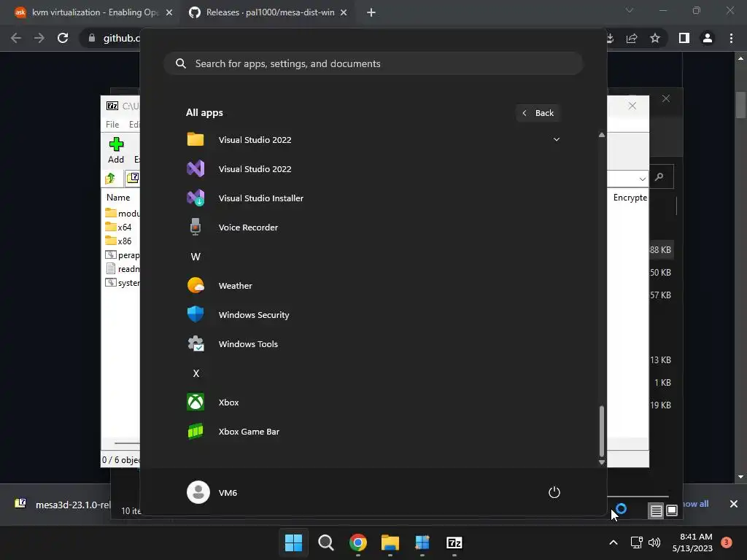
Task: Jump to letter X section header
Action: tap(196, 373)
